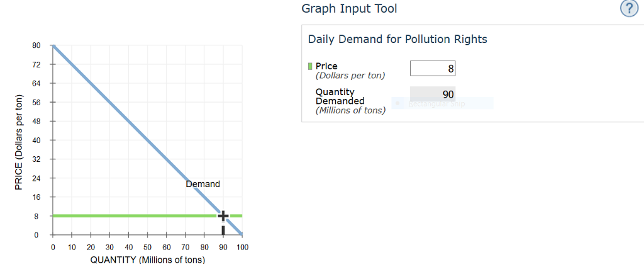Open the help question mark icon
This screenshot has height=264, width=644.
(629, 9)
